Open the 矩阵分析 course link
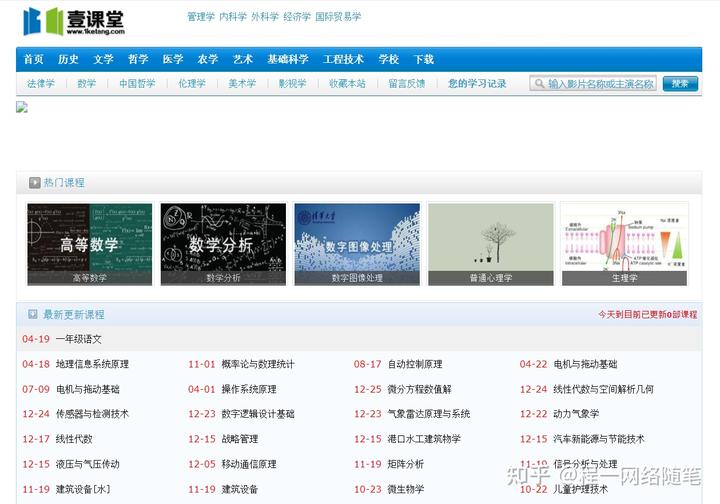 coord(405,464)
